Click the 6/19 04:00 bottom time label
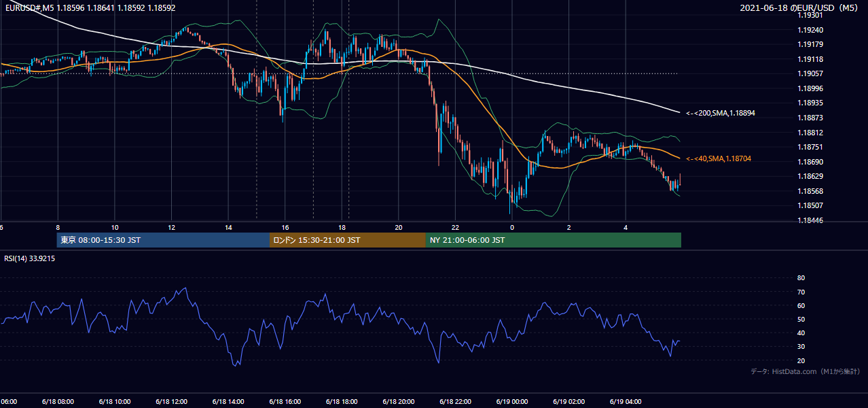The height and width of the screenshot is (408, 868). [x=626, y=401]
